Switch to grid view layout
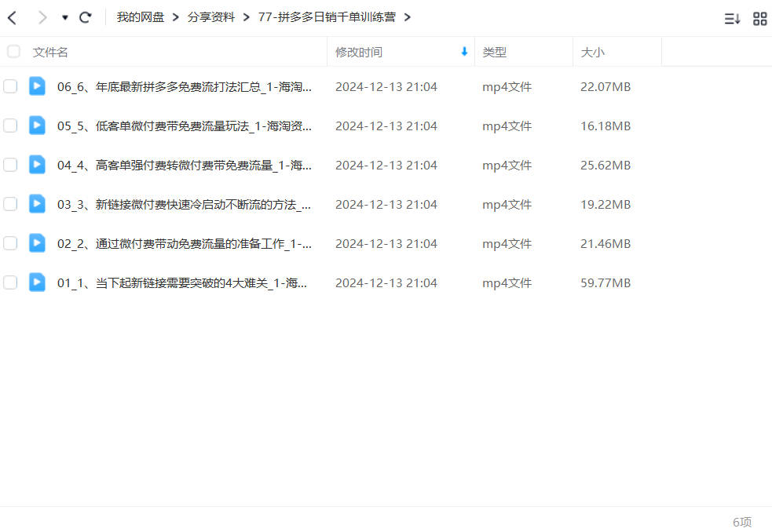Screen dimensions: 772x532 759,19
